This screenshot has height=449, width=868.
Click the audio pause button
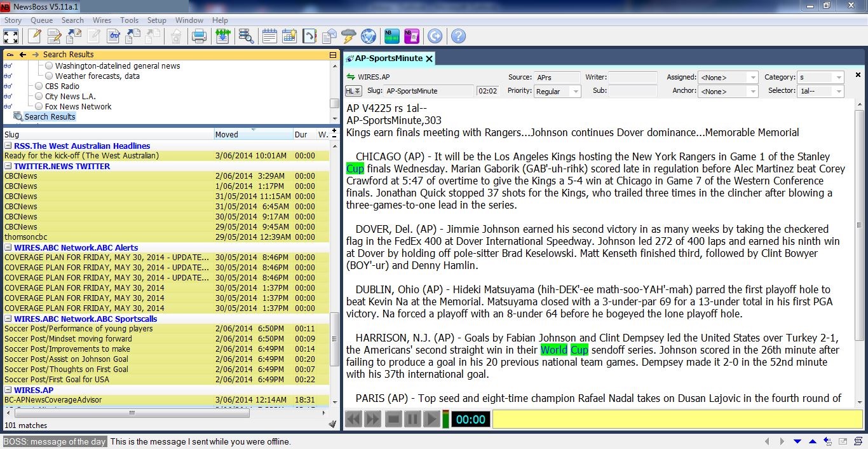[412, 419]
